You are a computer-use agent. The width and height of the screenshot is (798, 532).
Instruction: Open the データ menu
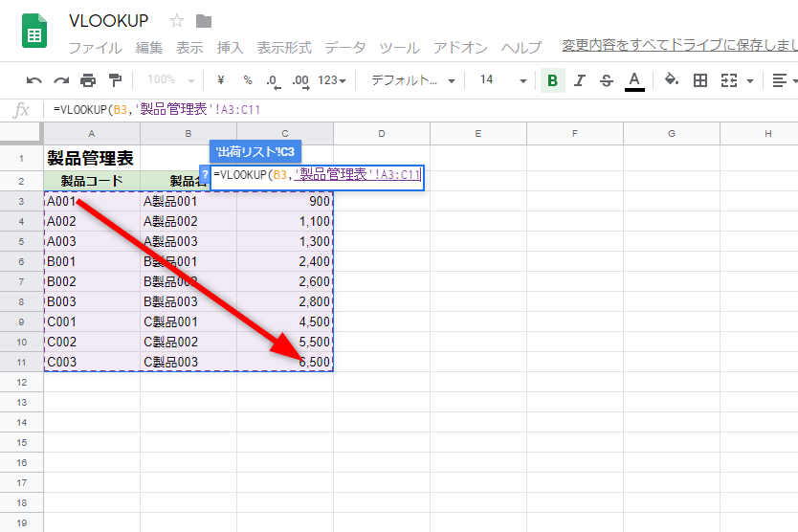(345, 48)
